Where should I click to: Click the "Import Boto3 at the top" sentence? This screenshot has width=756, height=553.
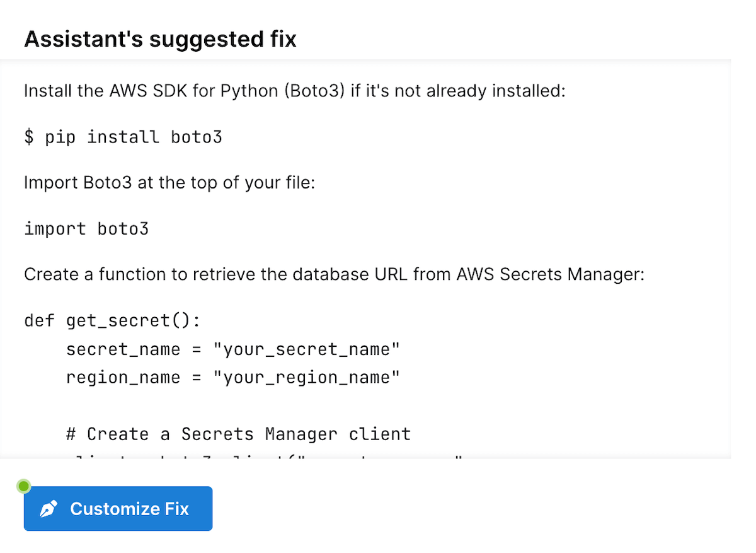tap(169, 183)
